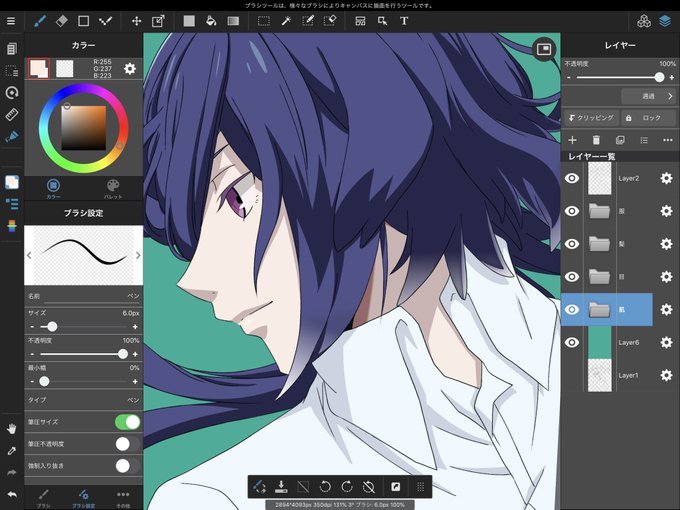
Task: Open 肌 folder settings gear
Action: (x=666, y=309)
